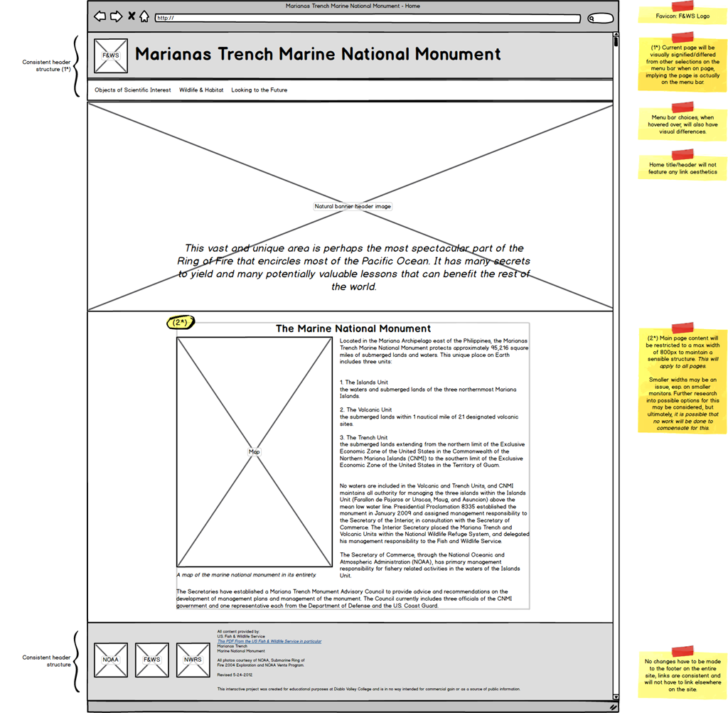Click the F&WS logo in footer
This screenshot has width=728, height=713.
click(x=152, y=660)
